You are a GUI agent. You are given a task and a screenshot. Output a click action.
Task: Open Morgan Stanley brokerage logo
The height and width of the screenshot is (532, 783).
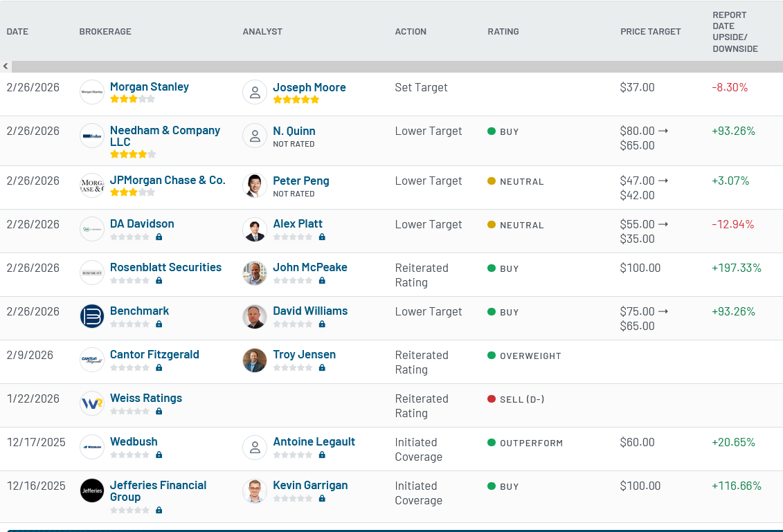(x=92, y=92)
